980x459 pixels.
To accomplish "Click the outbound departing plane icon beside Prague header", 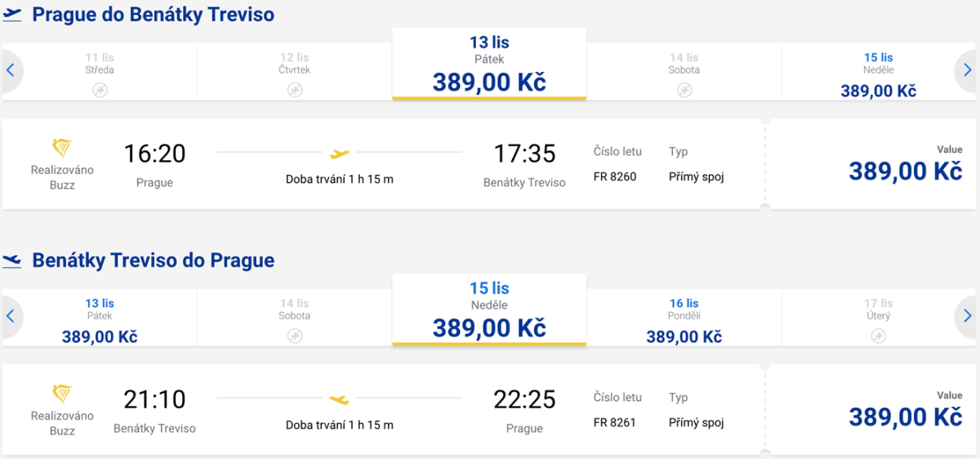I will [x=12, y=15].
